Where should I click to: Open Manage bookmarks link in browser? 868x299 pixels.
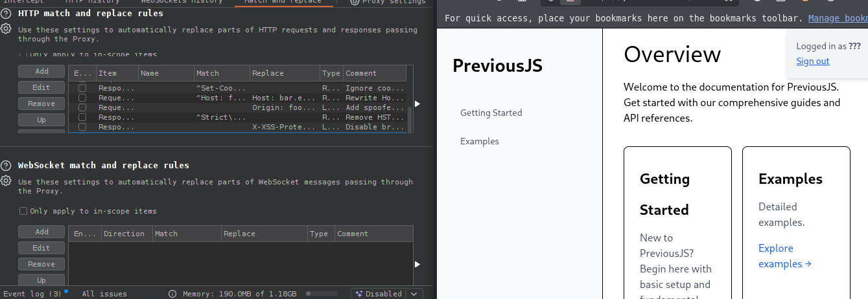[838, 18]
